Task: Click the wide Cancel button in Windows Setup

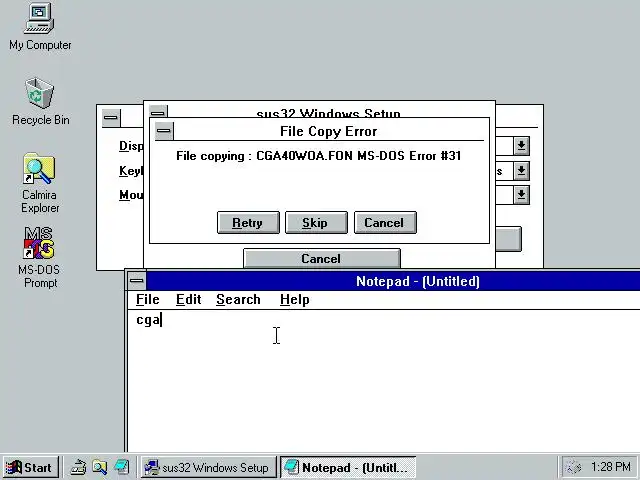Action: (x=322, y=258)
